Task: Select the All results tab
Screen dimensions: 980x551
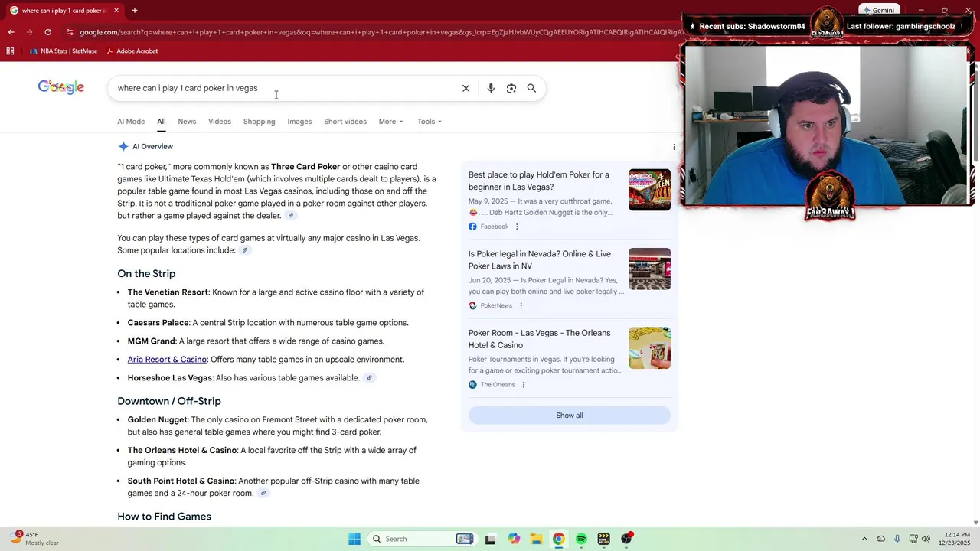Action: coord(162,122)
